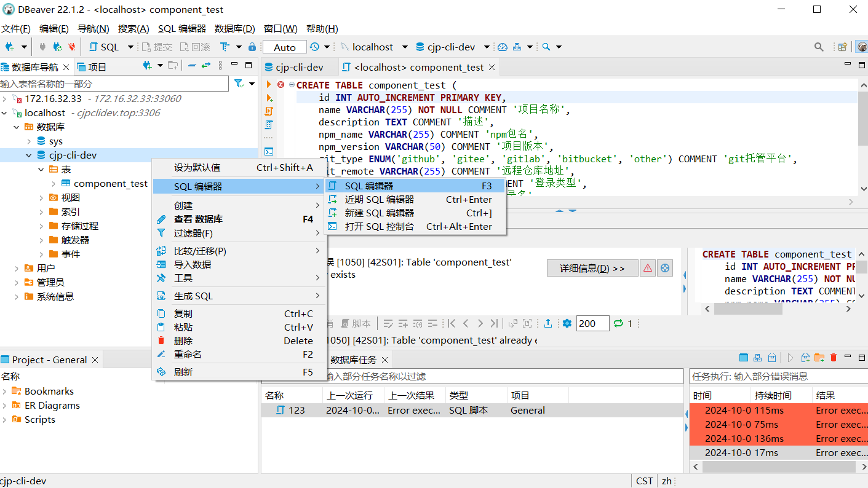The width and height of the screenshot is (868, 488).
Task: Click the green refresh icon near 200
Action: tap(618, 323)
